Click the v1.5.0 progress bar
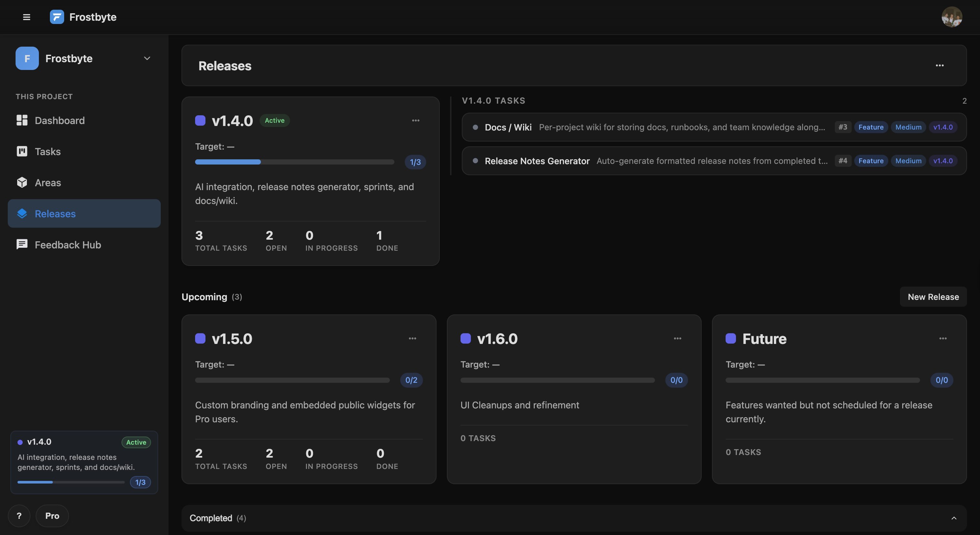The height and width of the screenshot is (535, 980). (292, 380)
